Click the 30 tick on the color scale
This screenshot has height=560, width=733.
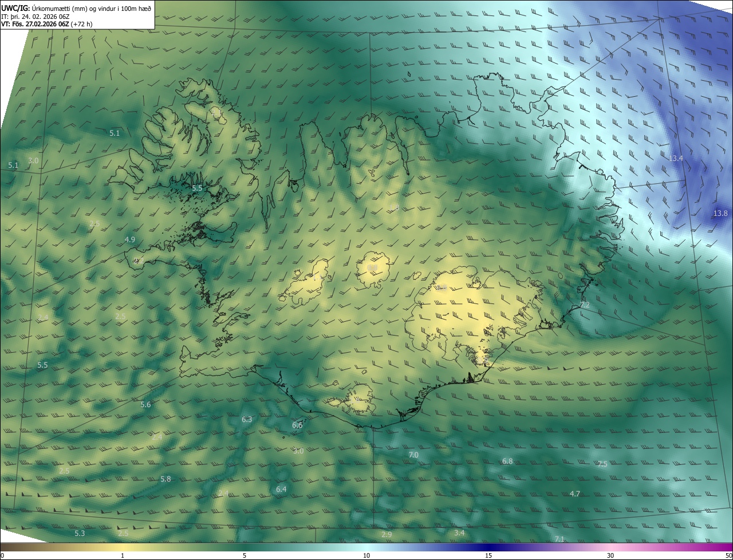[610, 556]
